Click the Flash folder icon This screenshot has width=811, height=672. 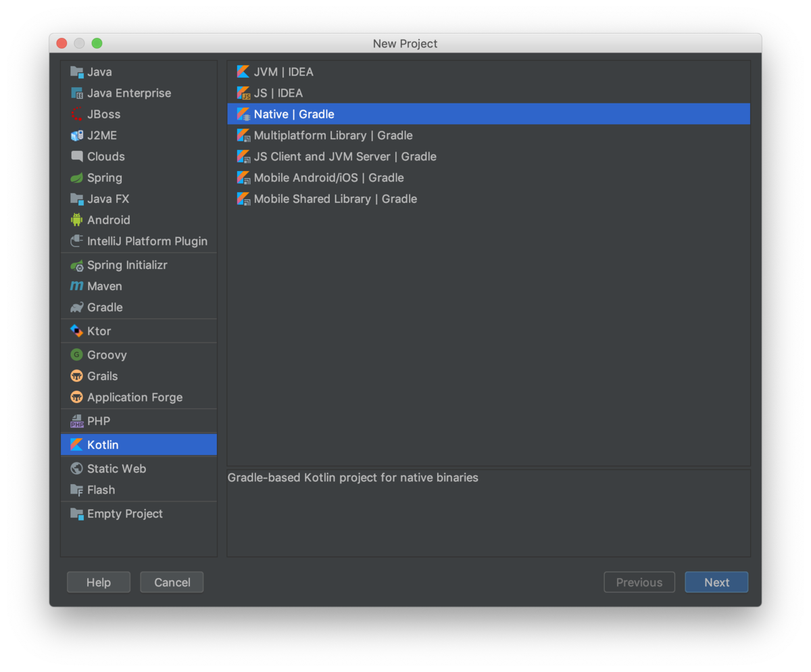coord(76,490)
